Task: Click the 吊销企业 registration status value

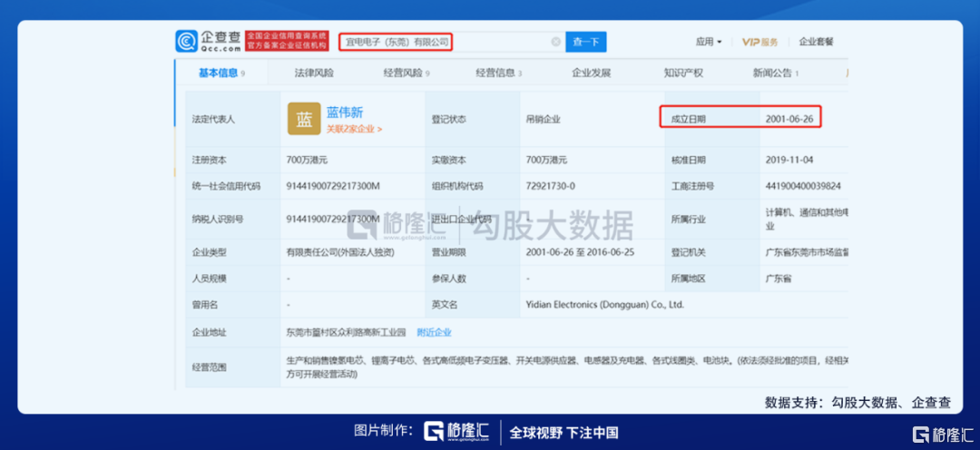Action: (544, 119)
